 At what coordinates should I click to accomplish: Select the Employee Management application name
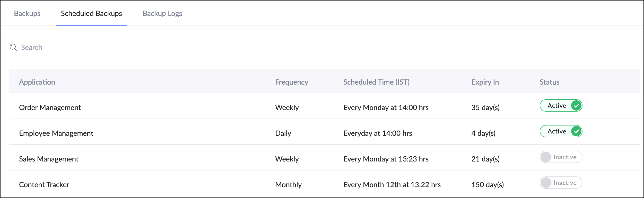pos(56,133)
